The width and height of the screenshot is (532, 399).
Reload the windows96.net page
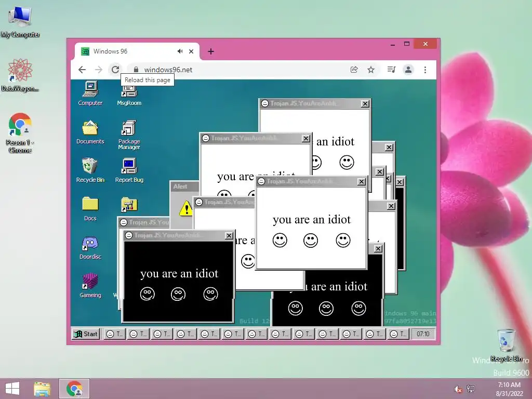[x=115, y=70]
